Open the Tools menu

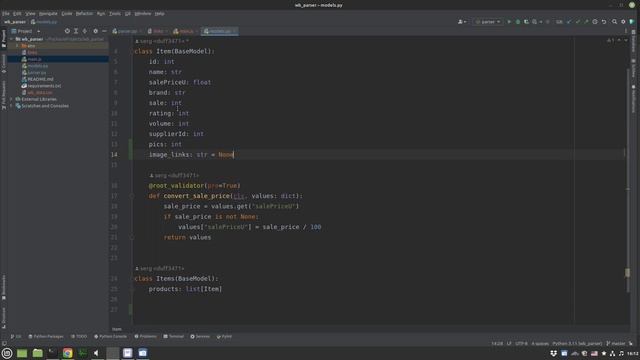point(115,13)
